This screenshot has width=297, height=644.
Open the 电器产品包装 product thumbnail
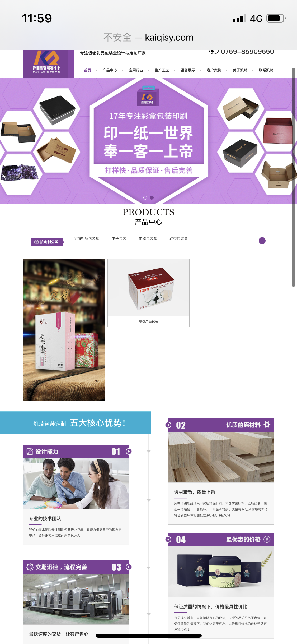point(148,293)
